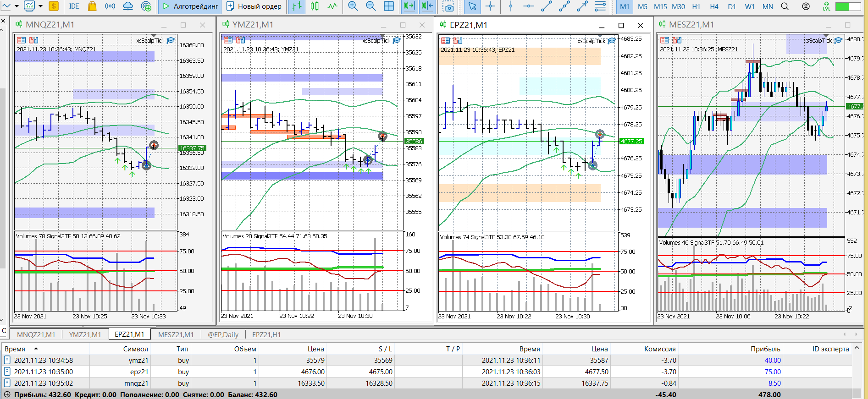Open the chart templates dropdown arrow
This screenshot has height=399, width=868.
pyautogui.click(x=40, y=6)
